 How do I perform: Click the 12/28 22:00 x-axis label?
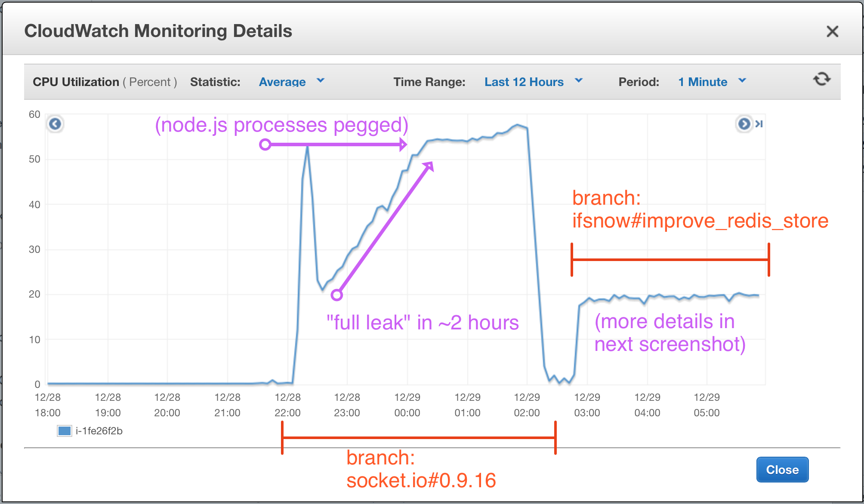tap(287, 405)
